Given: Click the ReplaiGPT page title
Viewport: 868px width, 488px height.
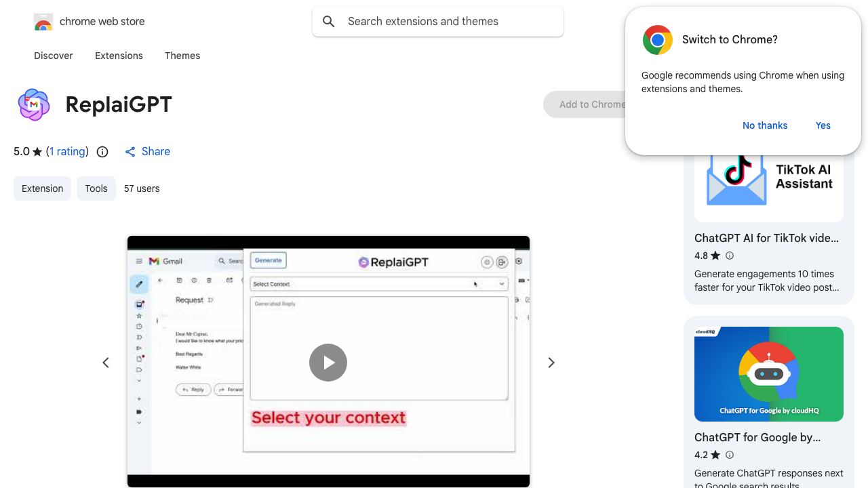Looking at the screenshot, I should (x=119, y=104).
